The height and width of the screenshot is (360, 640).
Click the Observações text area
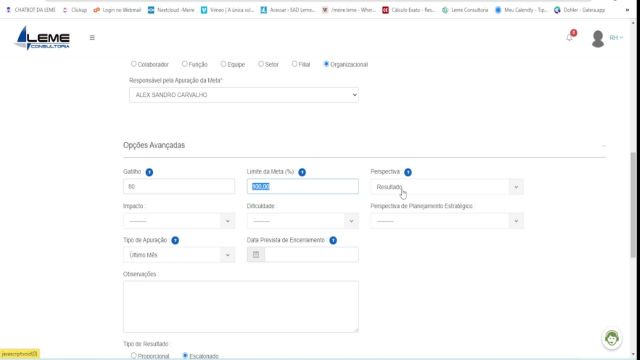241,307
